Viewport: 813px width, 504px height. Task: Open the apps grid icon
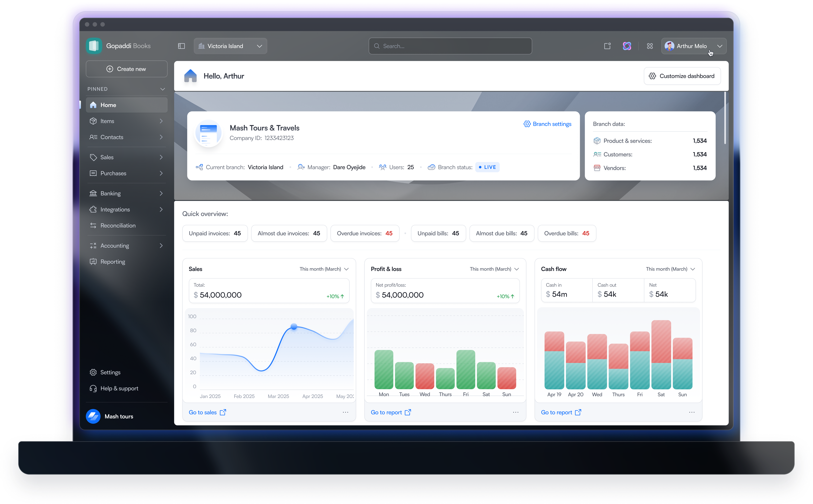coord(650,46)
